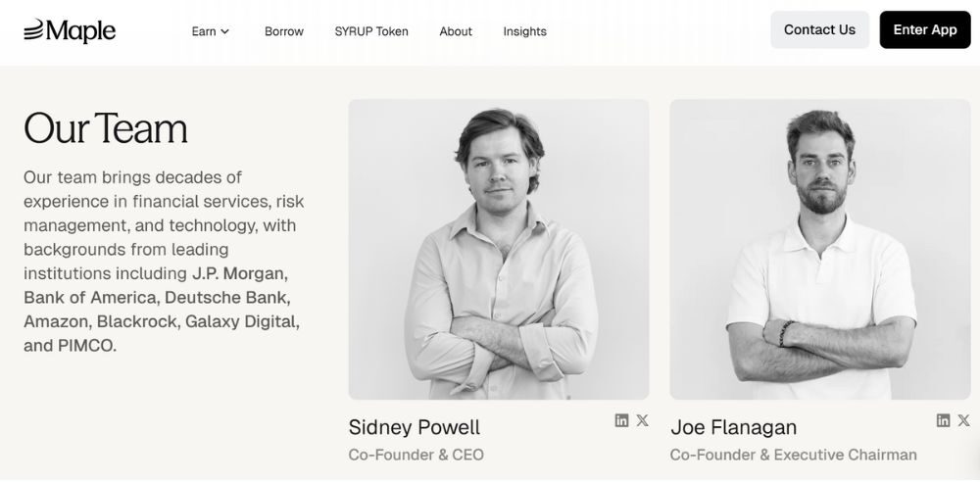Open Sidney Powell's X profile icon

(642, 420)
